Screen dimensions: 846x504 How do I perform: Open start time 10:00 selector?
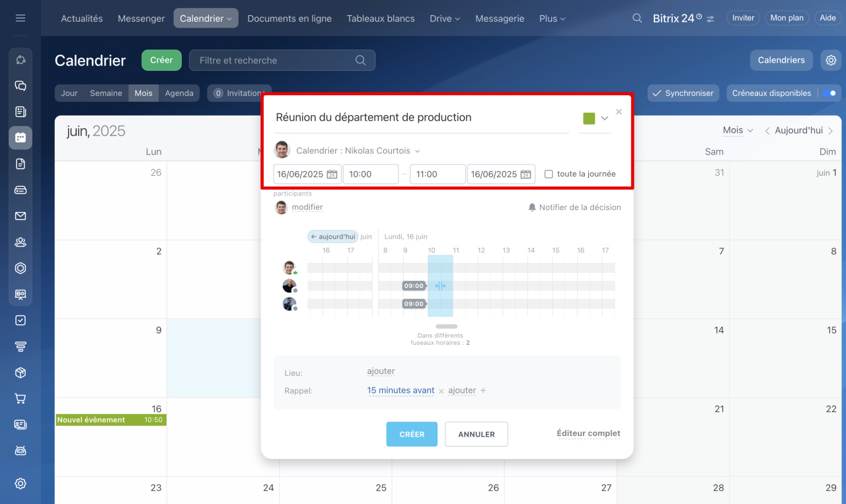(370, 174)
